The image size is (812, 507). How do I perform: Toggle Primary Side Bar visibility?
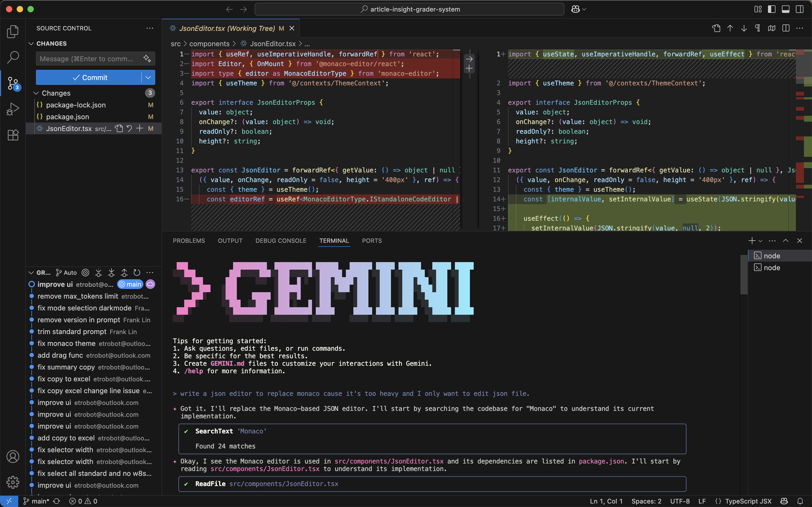pyautogui.click(x=772, y=9)
